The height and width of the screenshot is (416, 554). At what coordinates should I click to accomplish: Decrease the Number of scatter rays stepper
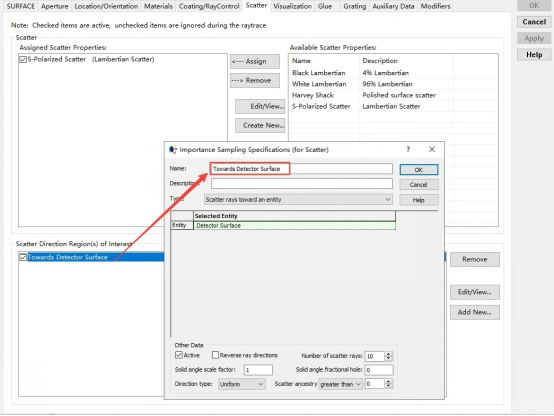click(x=388, y=358)
